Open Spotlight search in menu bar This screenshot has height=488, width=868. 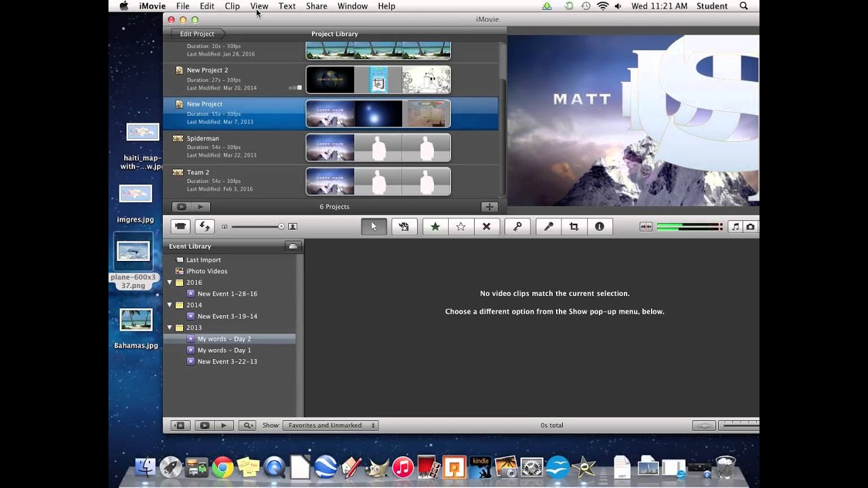coord(744,6)
